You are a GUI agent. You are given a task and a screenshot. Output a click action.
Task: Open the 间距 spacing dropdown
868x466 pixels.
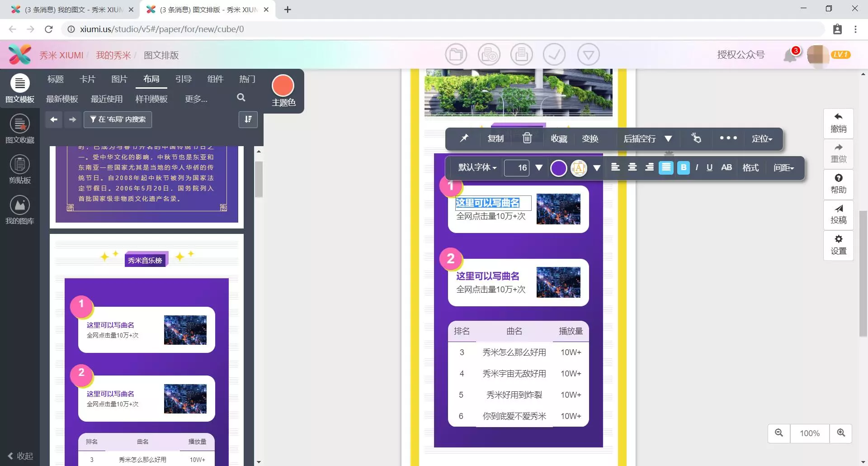tap(783, 168)
